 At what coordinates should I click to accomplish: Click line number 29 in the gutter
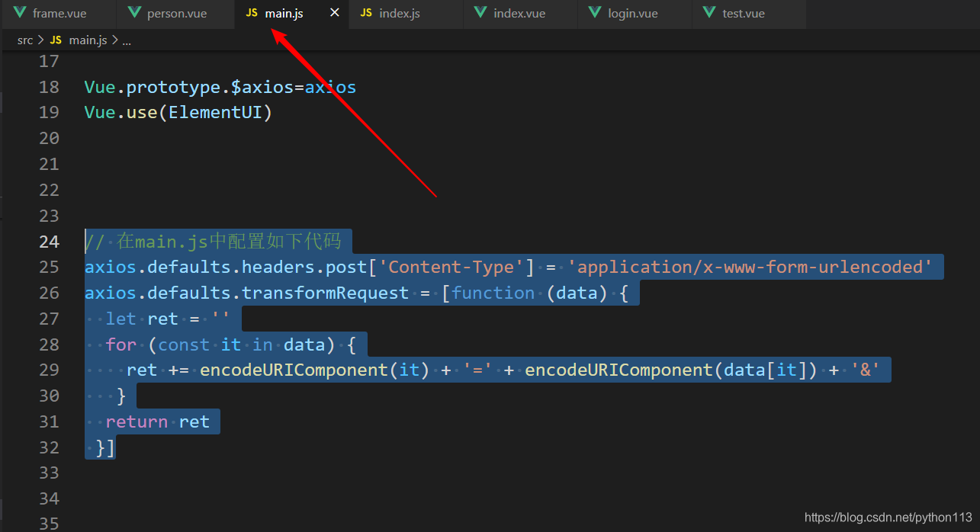tap(49, 370)
